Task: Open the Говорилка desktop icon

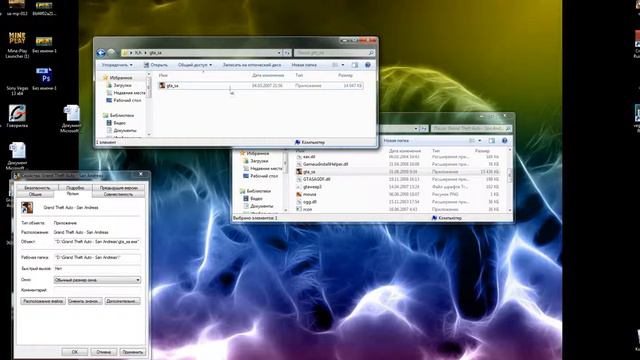Action: 17,113
